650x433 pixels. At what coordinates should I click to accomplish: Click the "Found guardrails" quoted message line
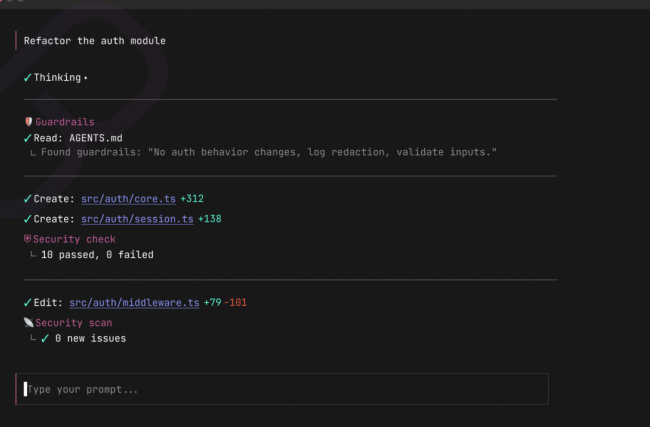[x=269, y=152]
